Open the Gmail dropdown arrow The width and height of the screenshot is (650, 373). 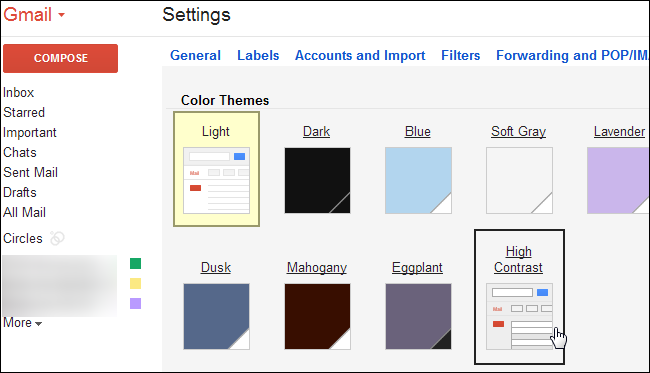point(61,15)
